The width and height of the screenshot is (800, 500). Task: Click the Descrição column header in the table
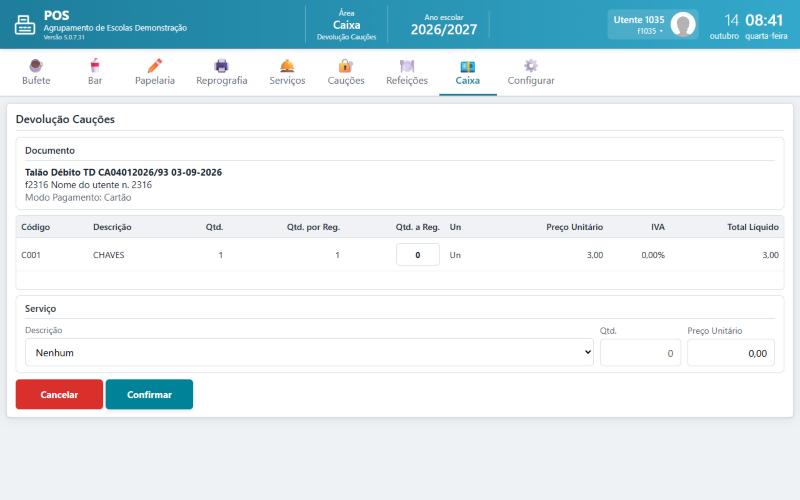click(112, 227)
